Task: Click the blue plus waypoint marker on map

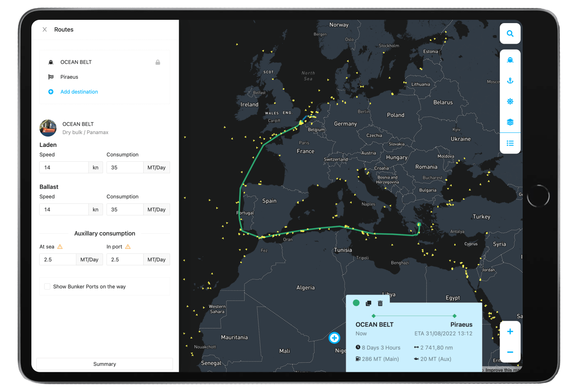Action: [334, 338]
